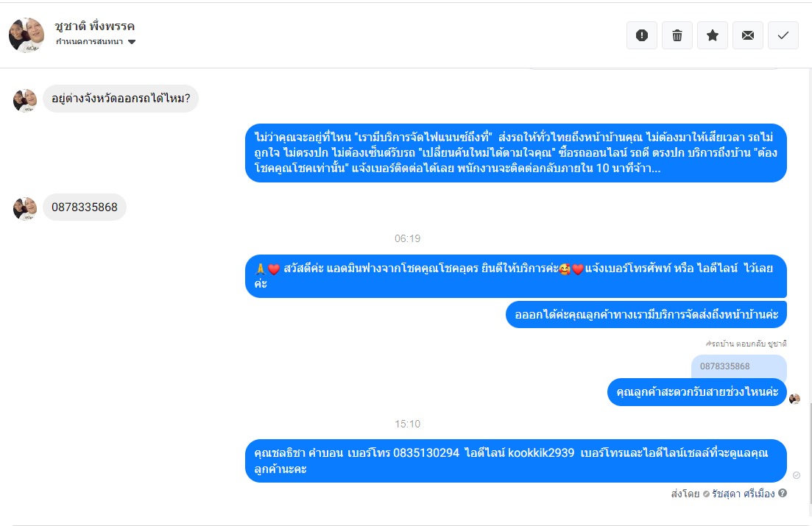812x526 pixels.
Task: Click the header profile picture
Action: coord(27,35)
